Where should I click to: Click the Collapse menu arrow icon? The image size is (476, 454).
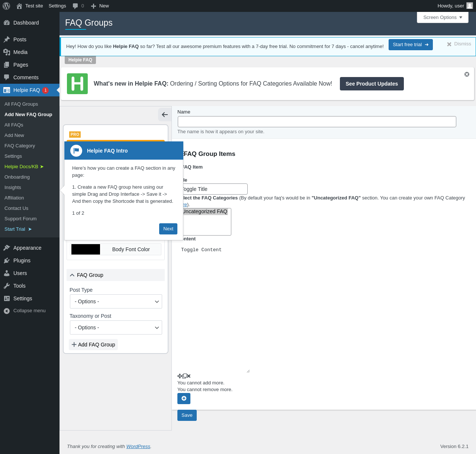click(7, 311)
